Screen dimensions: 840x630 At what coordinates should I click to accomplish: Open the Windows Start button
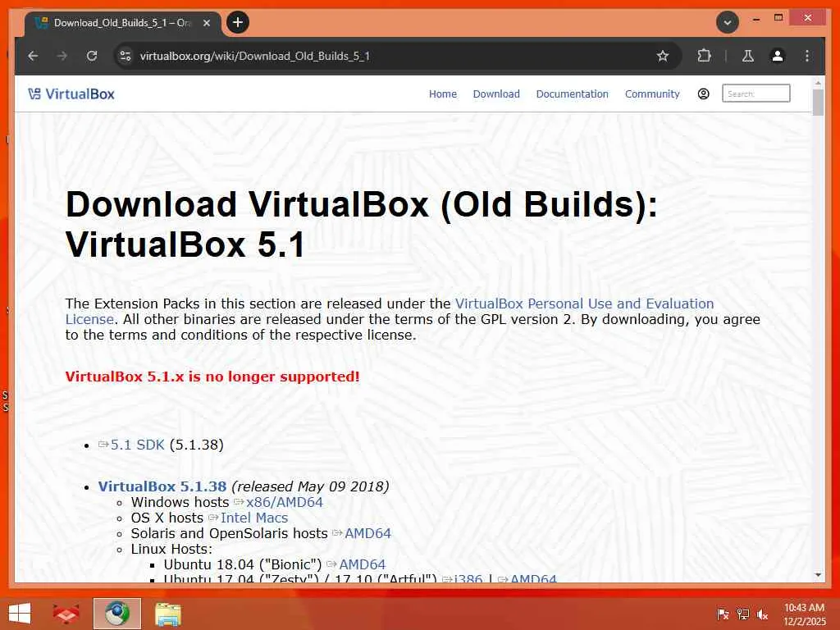click(20, 614)
